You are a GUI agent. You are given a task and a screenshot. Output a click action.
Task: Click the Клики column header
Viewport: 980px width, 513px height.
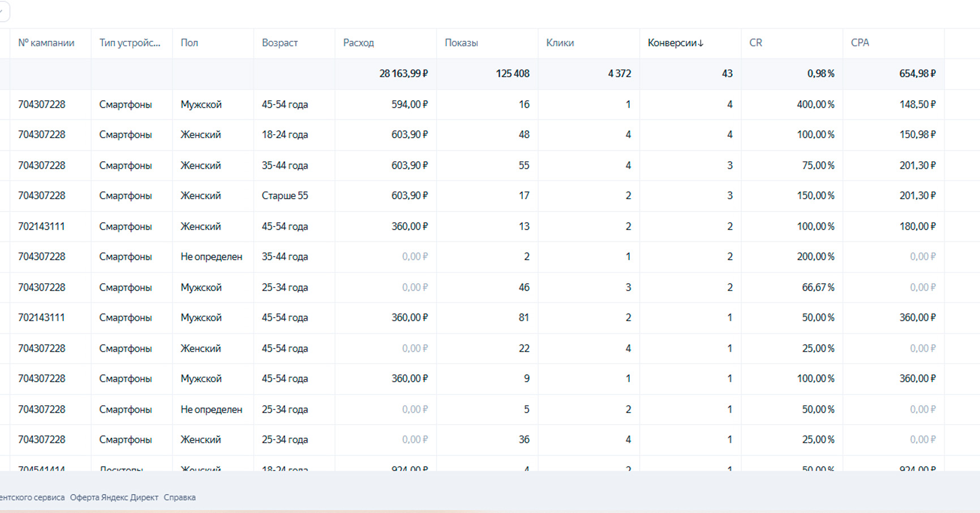(560, 43)
